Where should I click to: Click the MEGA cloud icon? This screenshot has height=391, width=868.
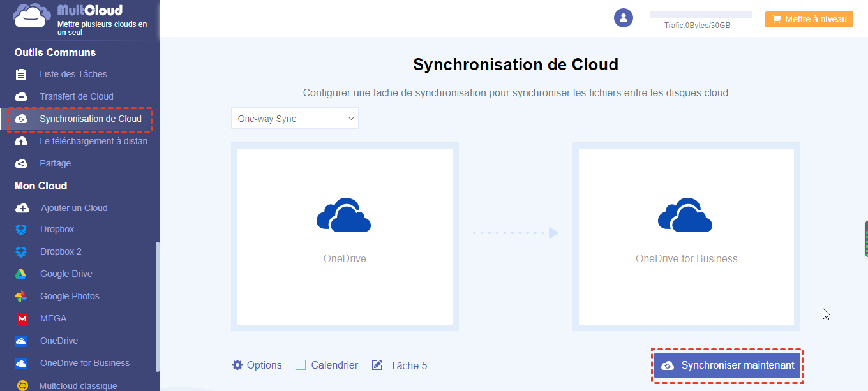click(22, 319)
